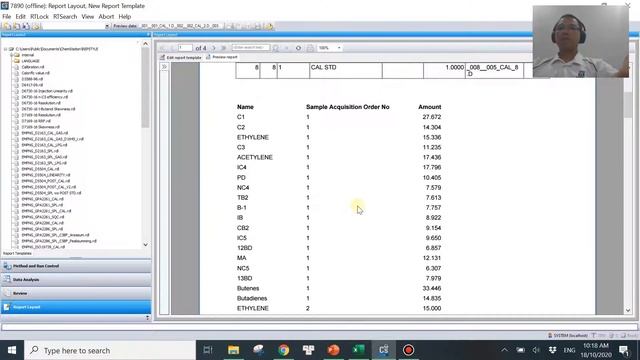Click the Butenes row name
This screenshot has height=360, width=640.
click(248, 288)
